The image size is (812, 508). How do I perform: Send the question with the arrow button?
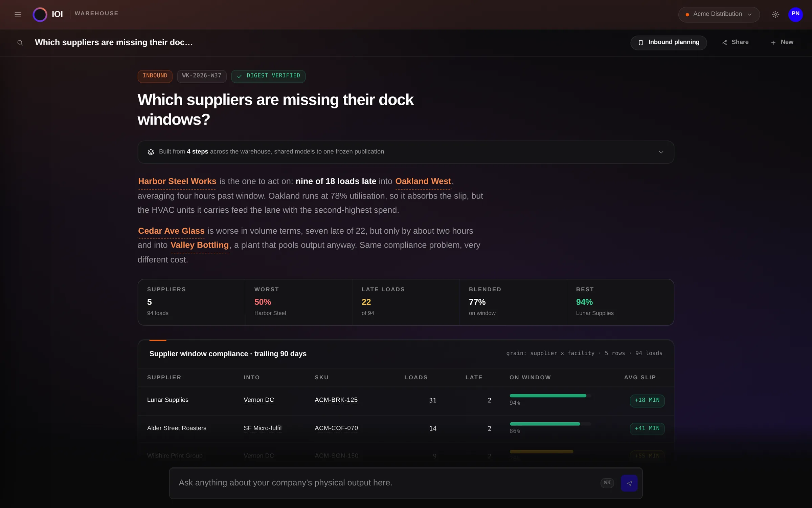click(x=629, y=483)
